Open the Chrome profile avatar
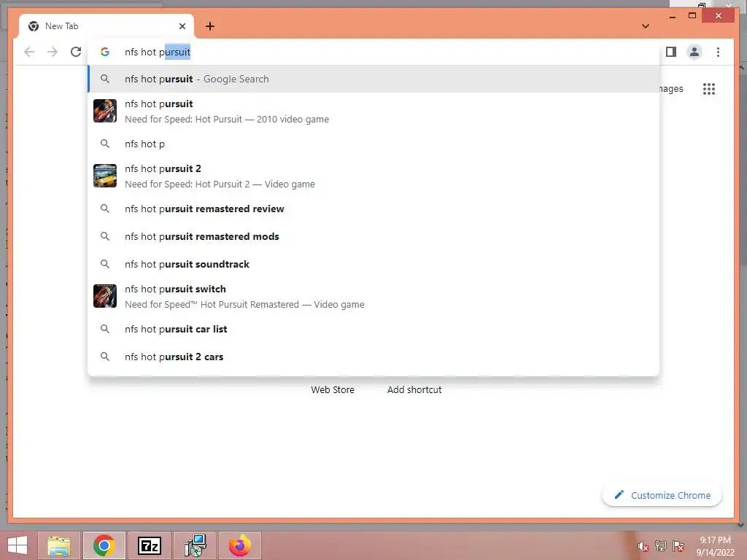747x560 pixels. 694,52
